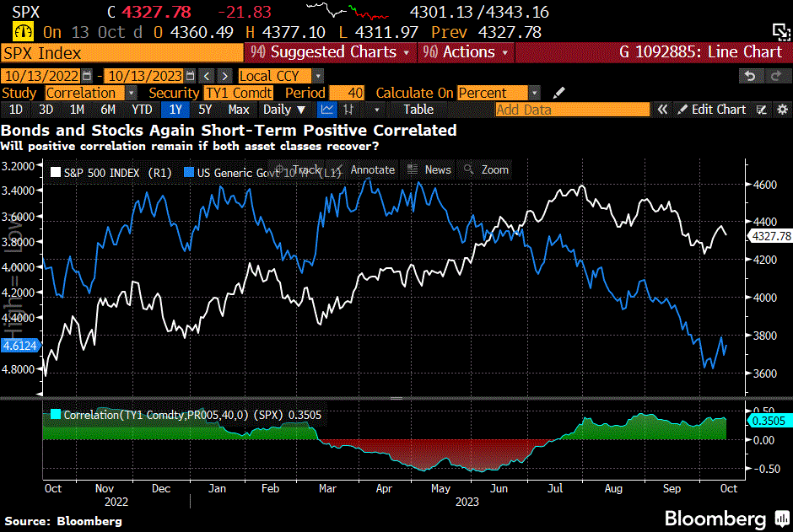The width and height of the screenshot is (793, 532).
Task: Click the 4327.78 price label on right axis
Action: point(769,236)
